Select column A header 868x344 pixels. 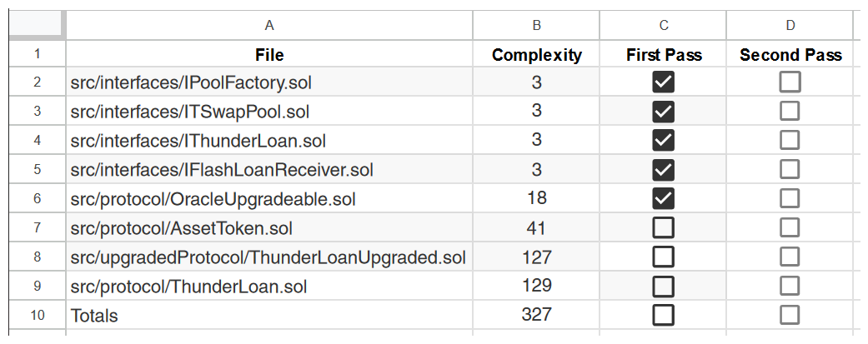(269, 25)
